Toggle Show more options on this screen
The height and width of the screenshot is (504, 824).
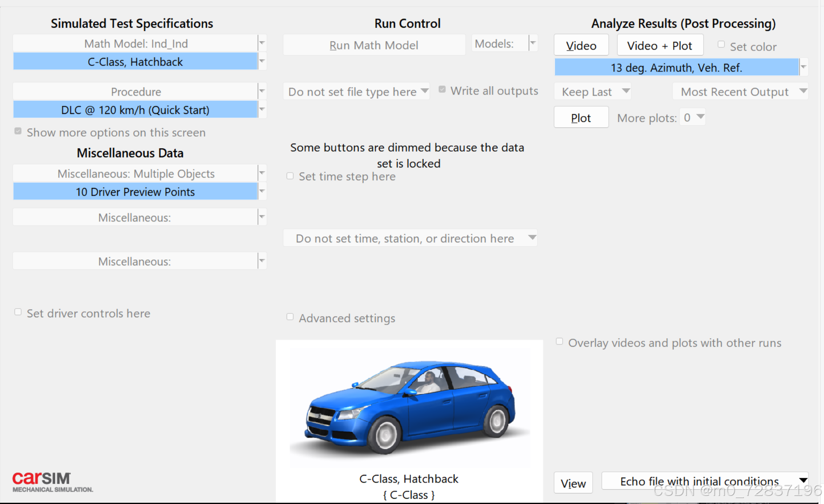click(18, 131)
